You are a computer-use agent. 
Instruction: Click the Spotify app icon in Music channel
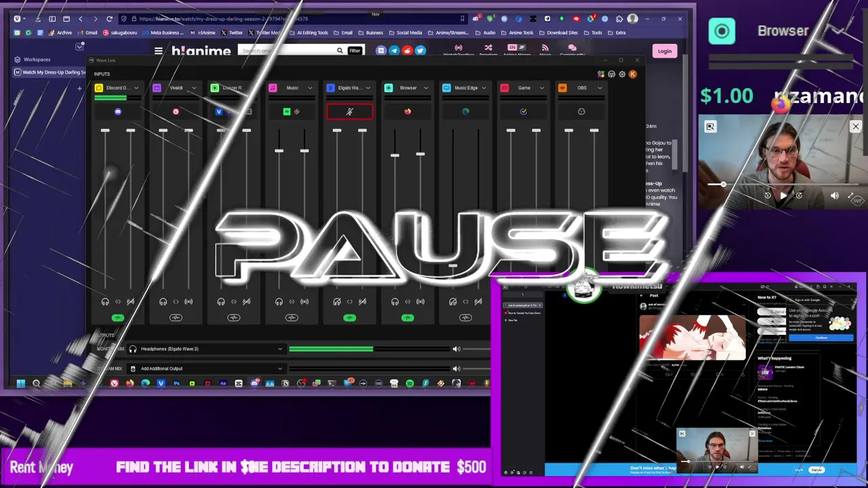(x=287, y=111)
